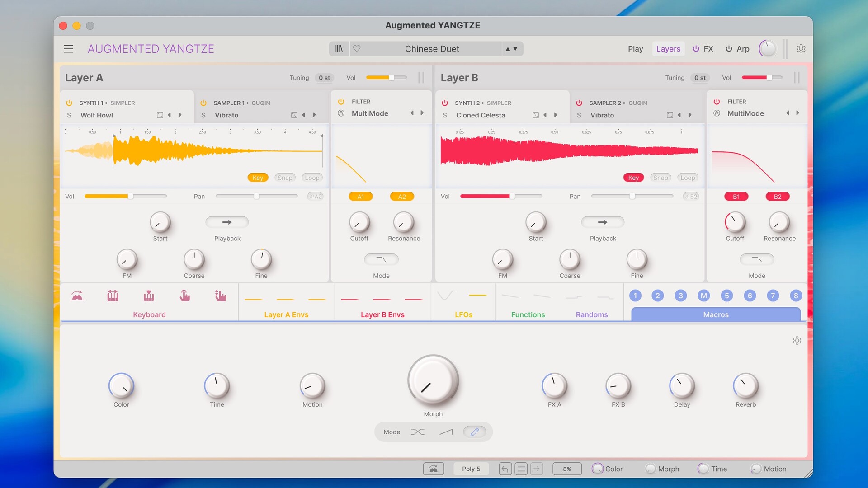Select macro circle M
The image size is (868, 488).
point(704,296)
